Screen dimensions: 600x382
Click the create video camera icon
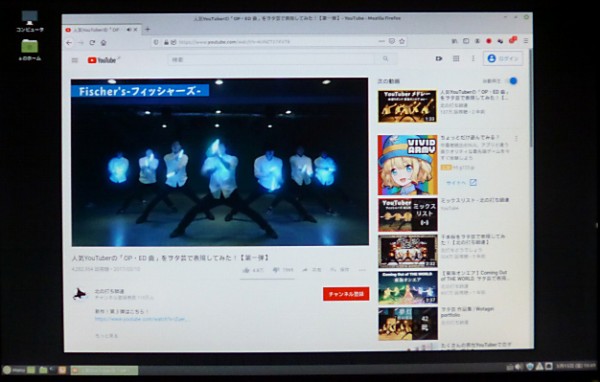439,59
